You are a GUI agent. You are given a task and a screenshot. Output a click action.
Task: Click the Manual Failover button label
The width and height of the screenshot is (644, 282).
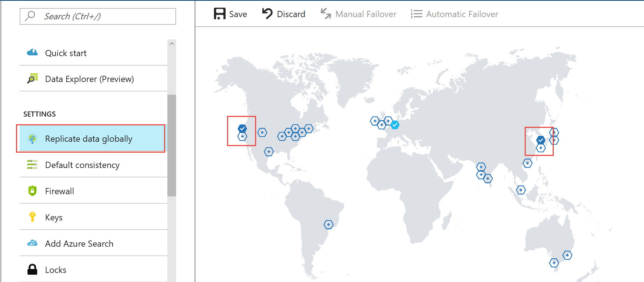tap(366, 14)
